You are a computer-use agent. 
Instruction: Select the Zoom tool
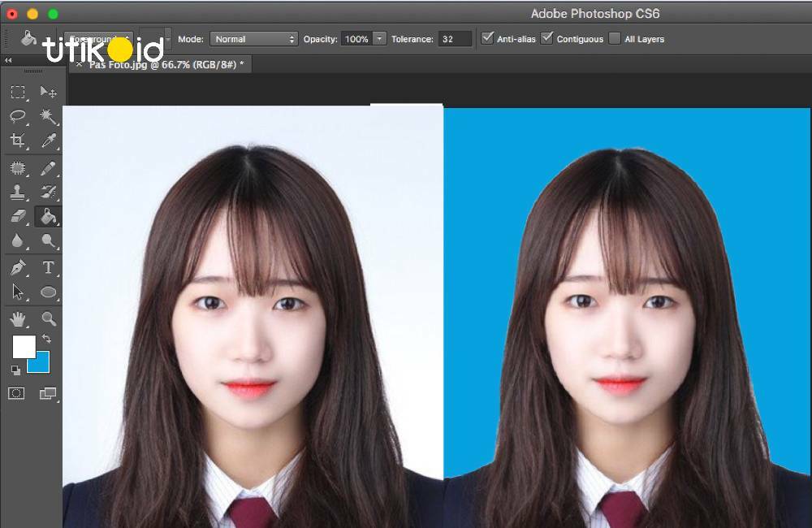pyautogui.click(x=49, y=318)
